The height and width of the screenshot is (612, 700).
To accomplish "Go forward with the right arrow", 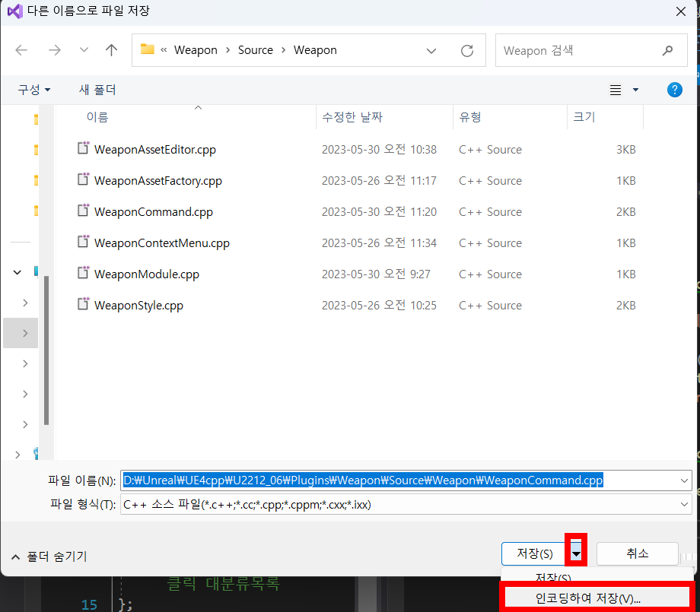I will click(x=55, y=50).
